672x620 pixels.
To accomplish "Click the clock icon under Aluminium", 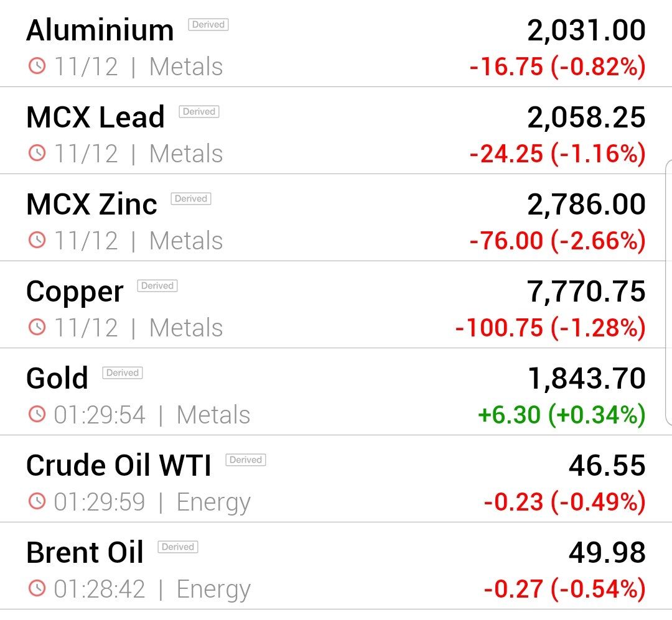I will point(37,66).
